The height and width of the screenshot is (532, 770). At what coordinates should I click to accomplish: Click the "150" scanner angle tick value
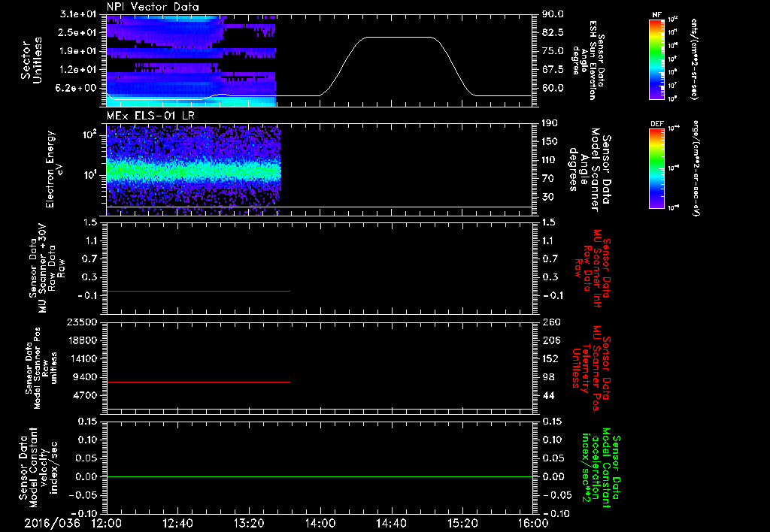tap(550, 141)
